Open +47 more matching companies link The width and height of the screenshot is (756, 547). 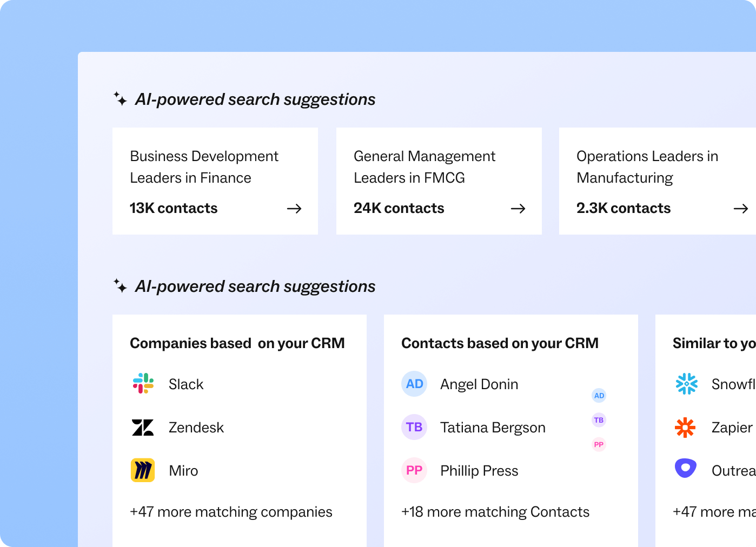(231, 512)
